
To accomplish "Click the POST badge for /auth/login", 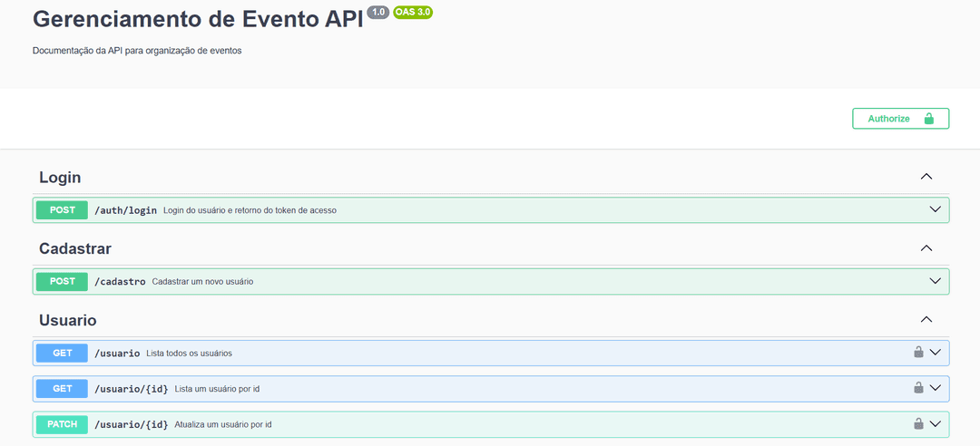I will tap(62, 210).
